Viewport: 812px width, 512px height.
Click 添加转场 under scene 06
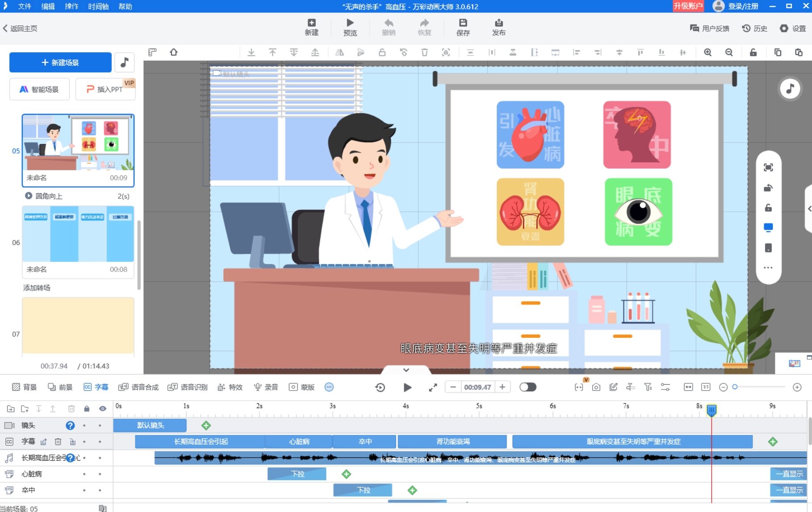(x=37, y=288)
